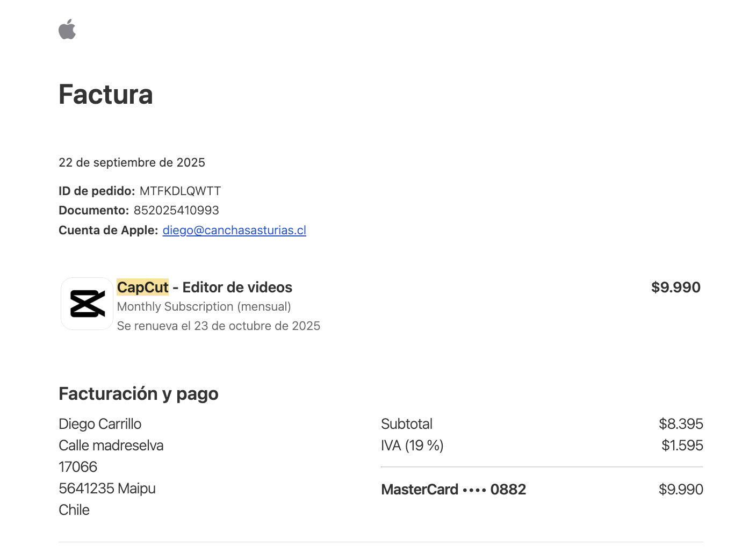Click the IVA (19 %) label
749x560 pixels.
click(412, 446)
